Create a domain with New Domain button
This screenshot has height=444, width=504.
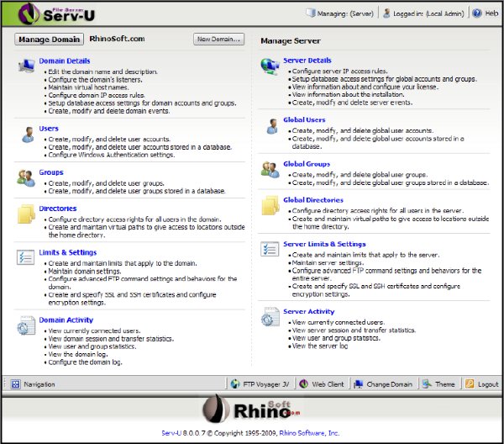click(x=218, y=39)
